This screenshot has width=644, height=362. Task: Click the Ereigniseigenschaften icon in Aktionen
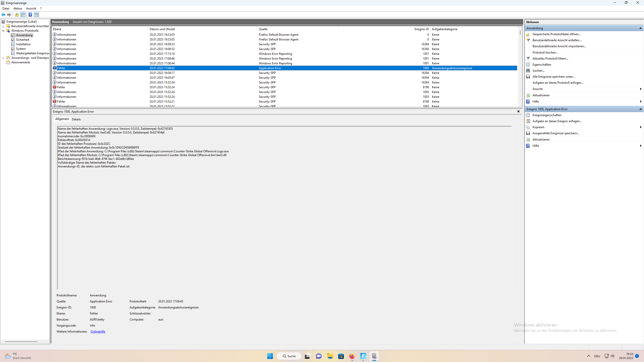pos(528,115)
